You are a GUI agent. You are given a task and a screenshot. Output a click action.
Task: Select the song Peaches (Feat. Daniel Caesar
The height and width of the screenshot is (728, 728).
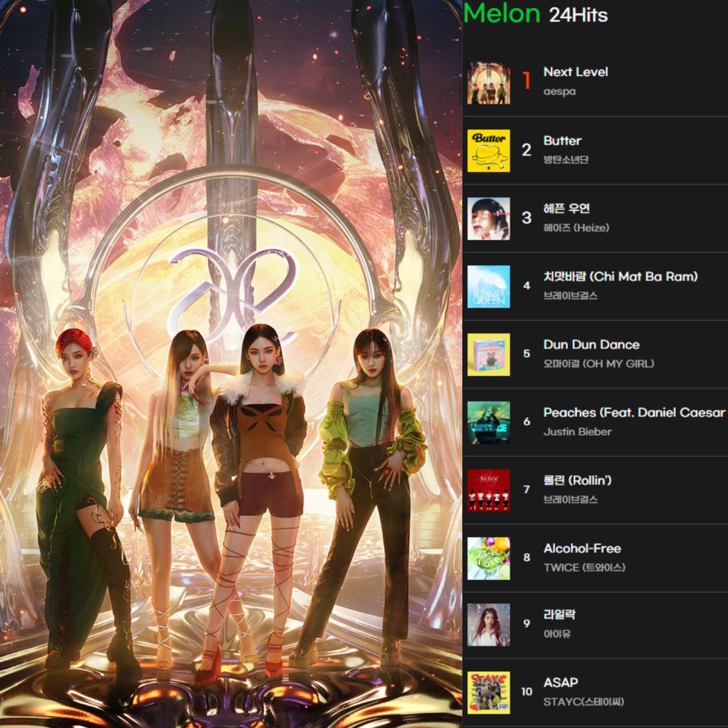tap(635, 413)
